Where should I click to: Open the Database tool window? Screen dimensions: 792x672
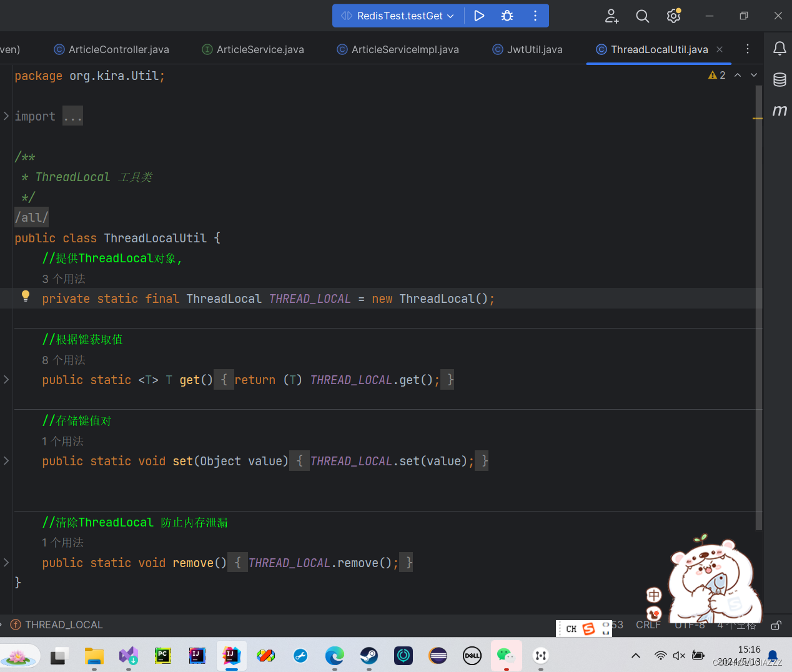[x=779, y=80]
